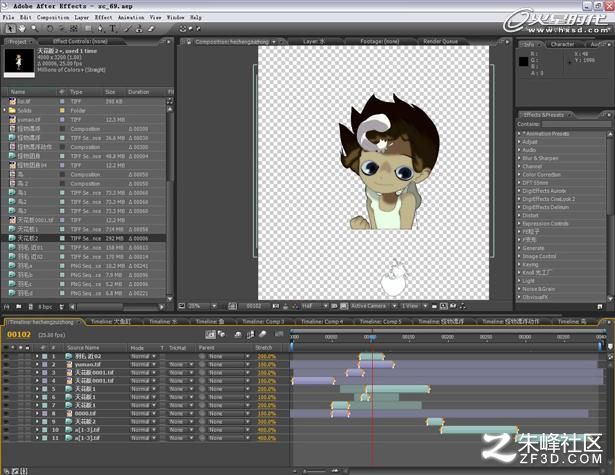This screenshot has width=615, height=475.
Task: Click the local axis mode icon
Action: (x=183, y=29)
